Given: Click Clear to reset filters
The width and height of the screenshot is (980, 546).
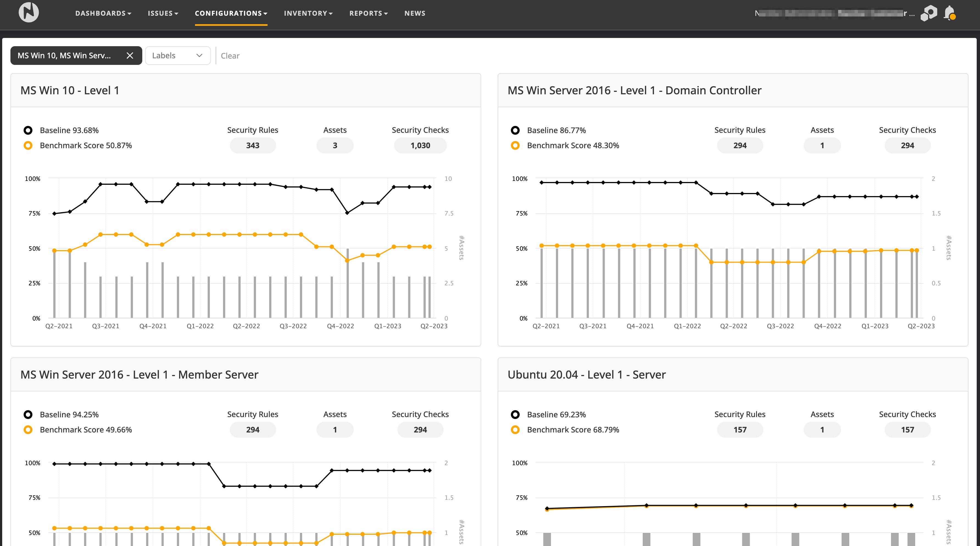Looking at the screenshot, I should click(230, 56).
